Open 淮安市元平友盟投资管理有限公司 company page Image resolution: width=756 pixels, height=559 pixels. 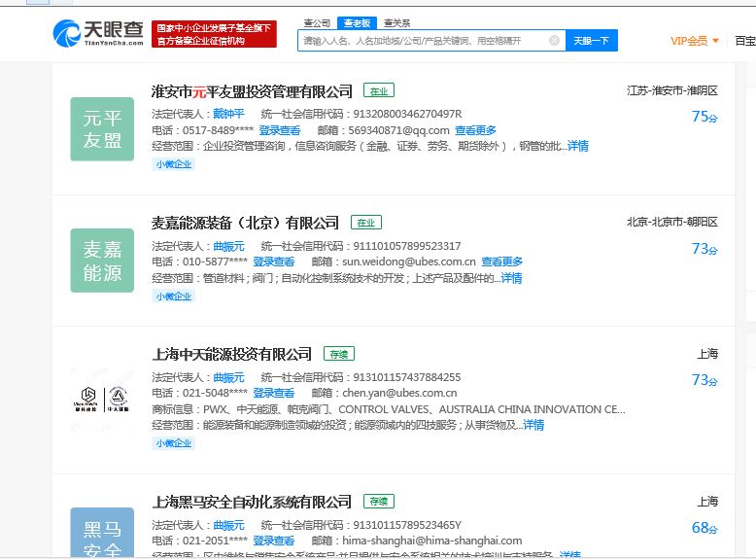pos(252,91)
